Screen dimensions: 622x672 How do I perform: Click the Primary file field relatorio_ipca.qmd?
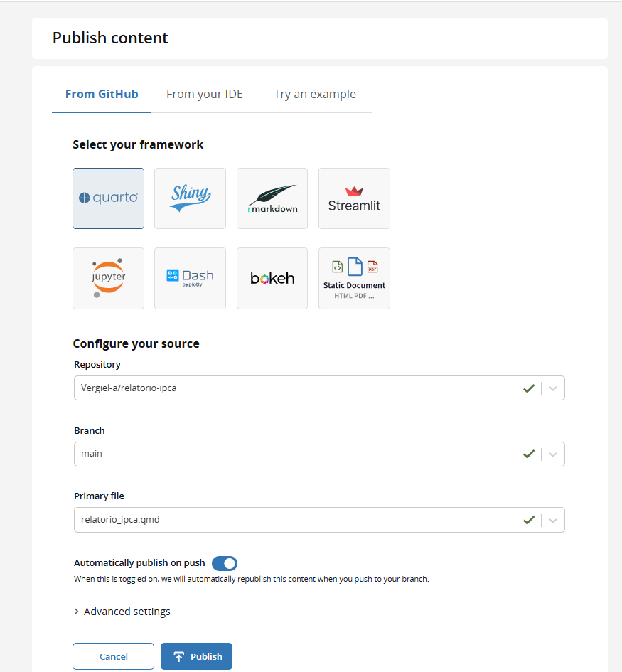(120, 520)
